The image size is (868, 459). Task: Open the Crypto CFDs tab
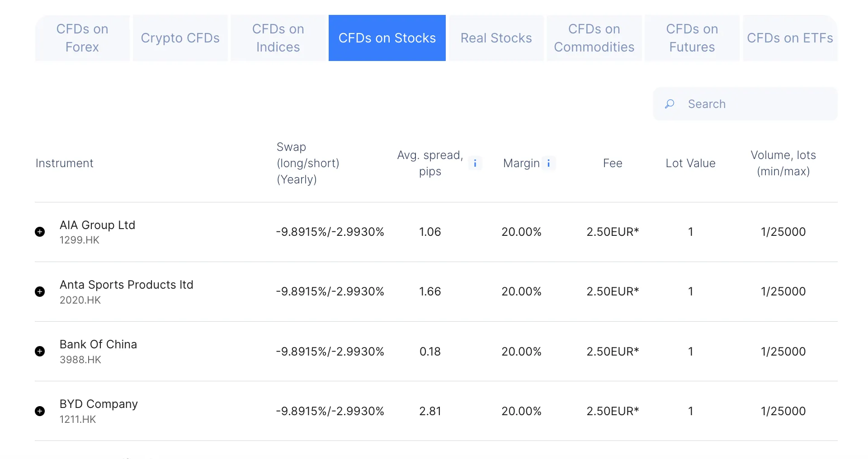tap(180, 38)
